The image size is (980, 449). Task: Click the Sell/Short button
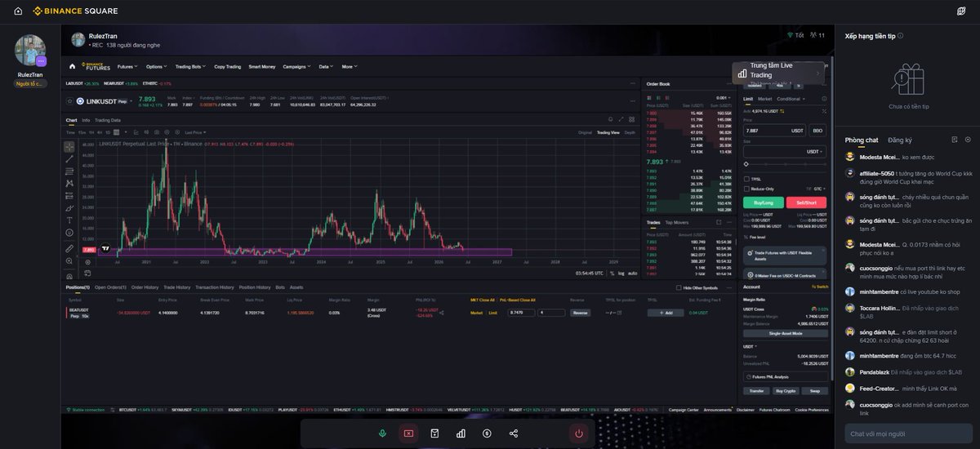[807, 202]
